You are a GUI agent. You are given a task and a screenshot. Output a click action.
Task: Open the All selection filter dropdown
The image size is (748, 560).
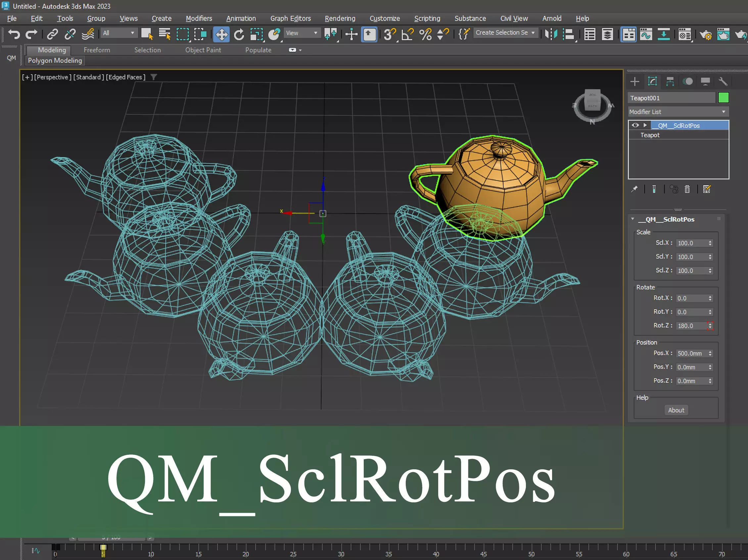pyautogui.click(x=119, y=33)
